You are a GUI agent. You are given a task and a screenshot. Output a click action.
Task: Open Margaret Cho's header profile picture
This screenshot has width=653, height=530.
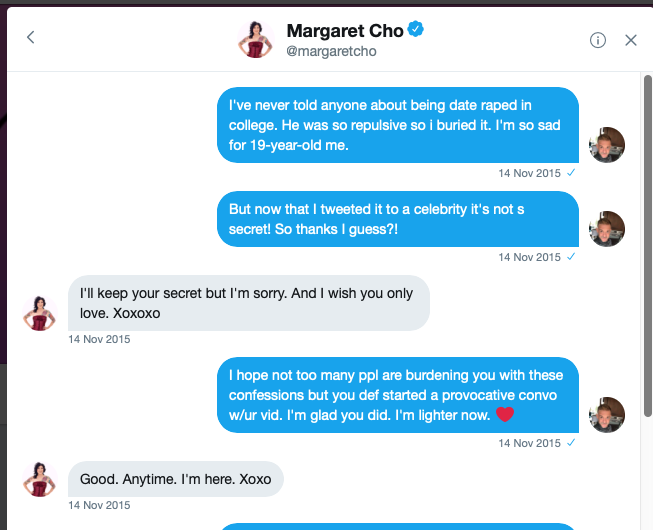[x=254, y=40]
